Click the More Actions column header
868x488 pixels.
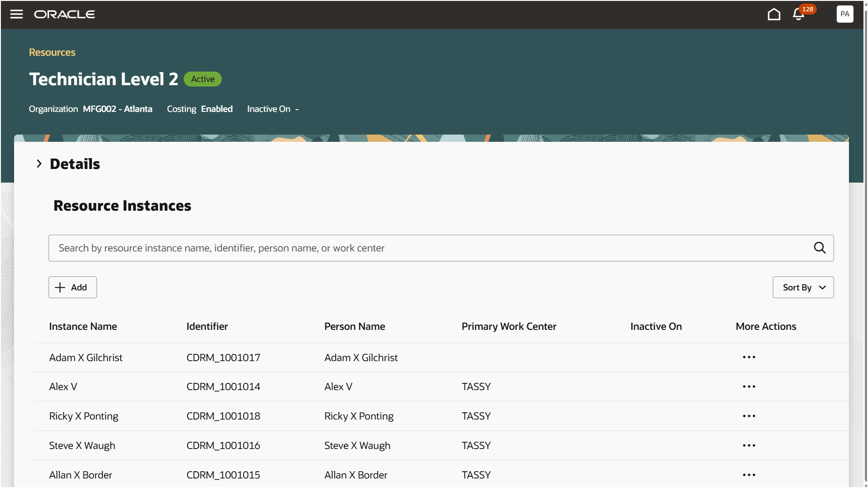pyautogui.click(x=766, y=326)
